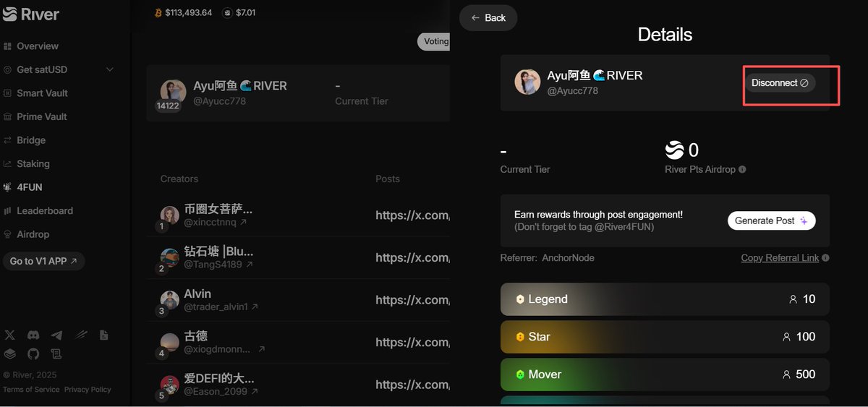Click the slanted-lines icon next to Telegram

coord(81,335)
